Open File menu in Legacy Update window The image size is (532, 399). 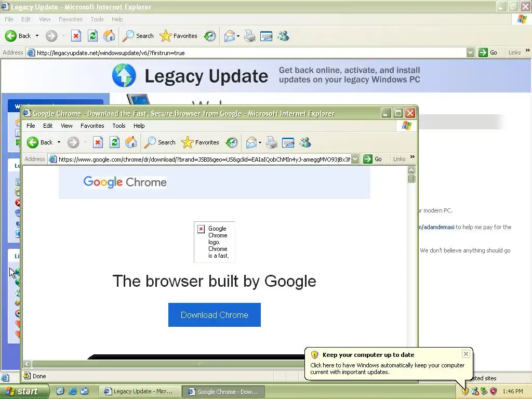[9, 19]
